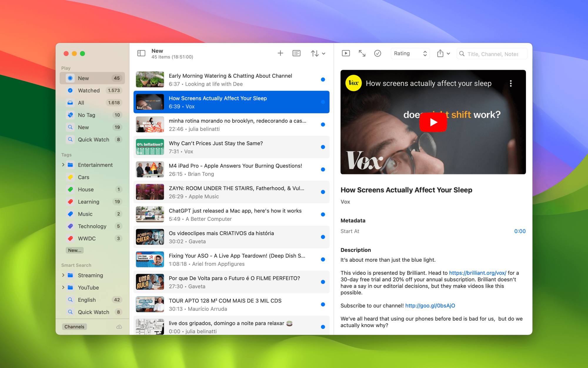Add a new video with the plus icon

pos(280,53)
